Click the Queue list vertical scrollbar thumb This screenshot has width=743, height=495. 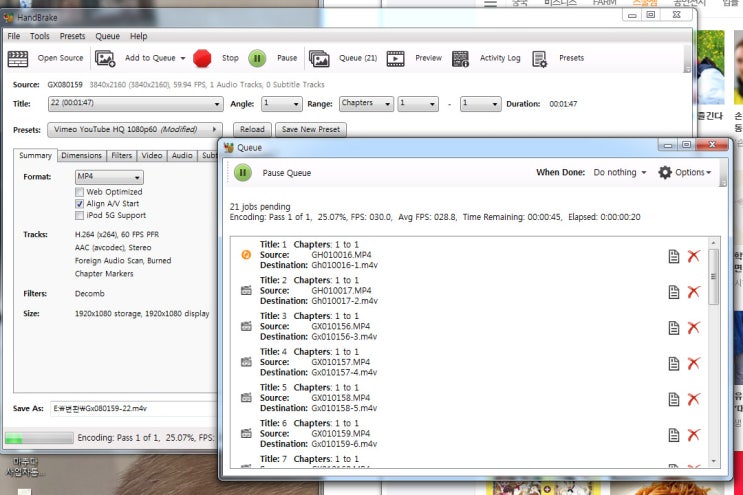pos(713,277)
